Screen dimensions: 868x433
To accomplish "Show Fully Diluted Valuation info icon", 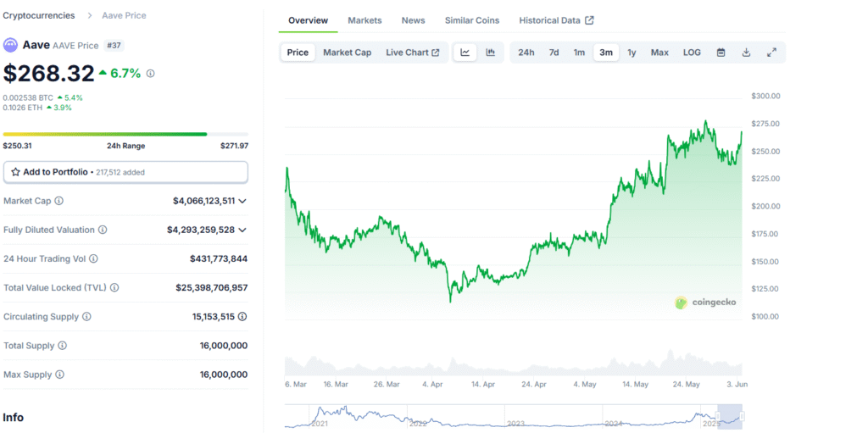I will point(103,230).
